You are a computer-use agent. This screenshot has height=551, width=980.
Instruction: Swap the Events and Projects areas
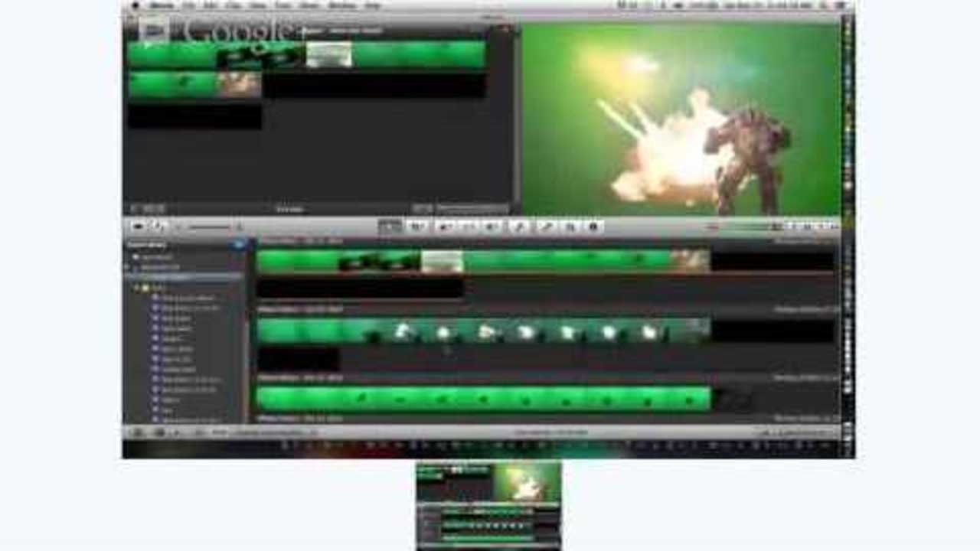[158, 227]
